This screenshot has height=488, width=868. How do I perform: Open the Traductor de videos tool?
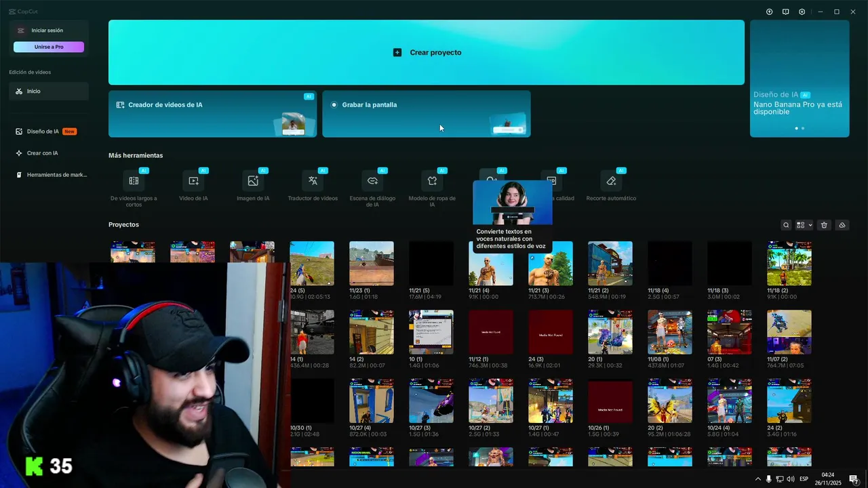click(313, 186)
